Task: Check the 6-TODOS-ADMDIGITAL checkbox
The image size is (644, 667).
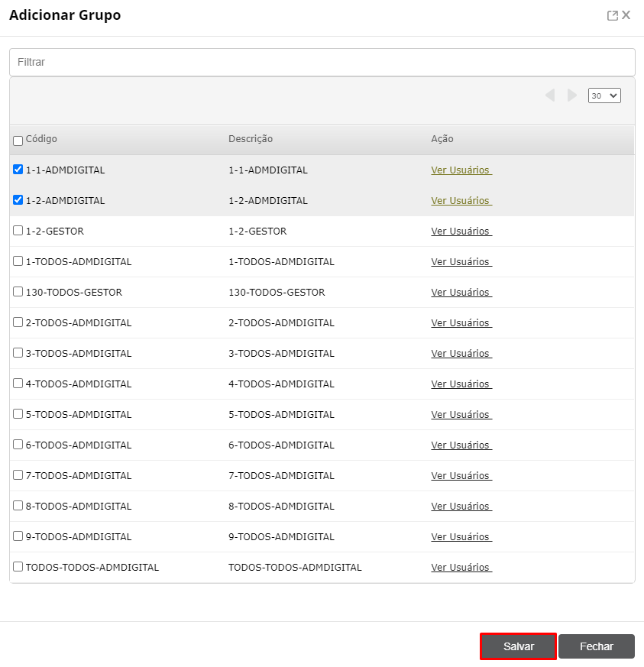Action: pyautogui.click(x=18, y=444)
